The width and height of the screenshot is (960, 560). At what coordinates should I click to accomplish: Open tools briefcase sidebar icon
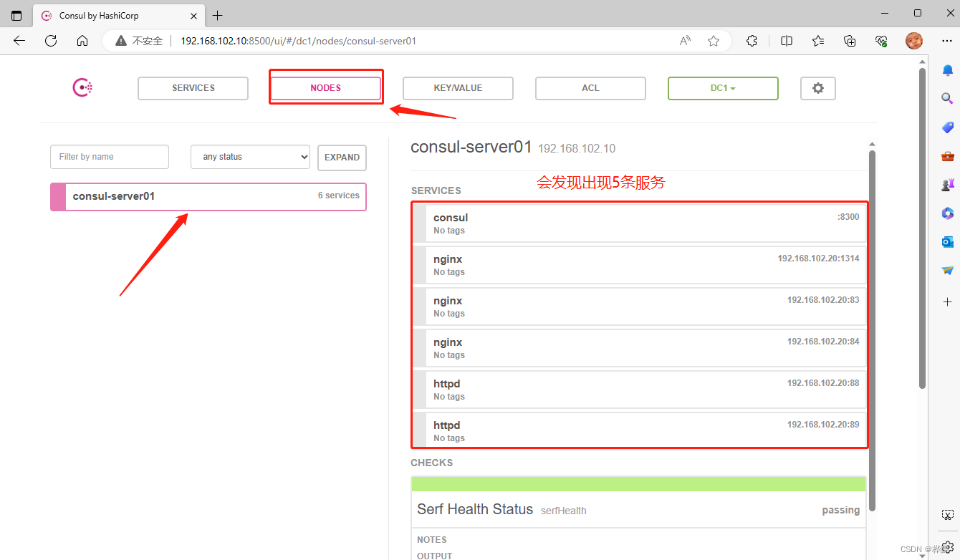pos(947,156)
